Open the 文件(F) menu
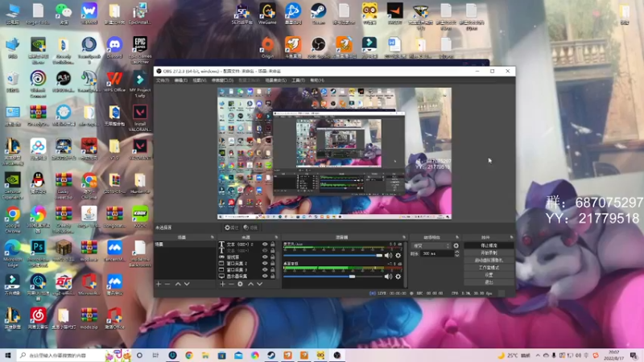The width and height of the screenshot is (644, 362). pyautogui.click(x=163, y=80)
